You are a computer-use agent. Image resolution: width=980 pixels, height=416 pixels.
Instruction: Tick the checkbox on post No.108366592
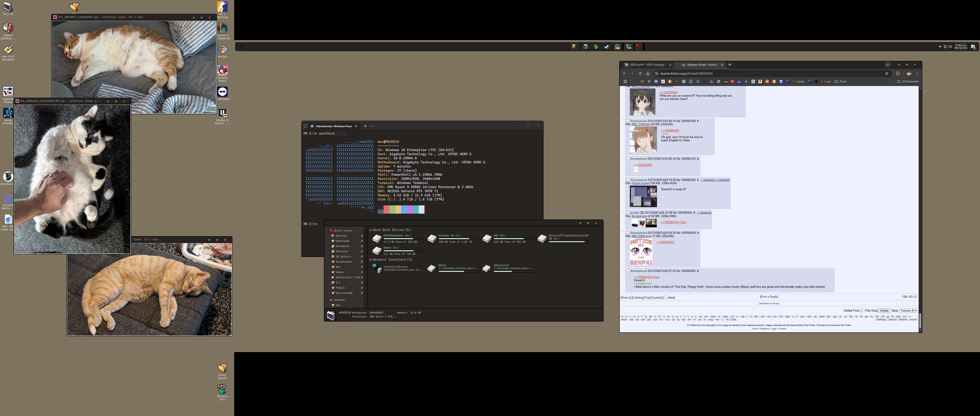click(x=628, y=270)
